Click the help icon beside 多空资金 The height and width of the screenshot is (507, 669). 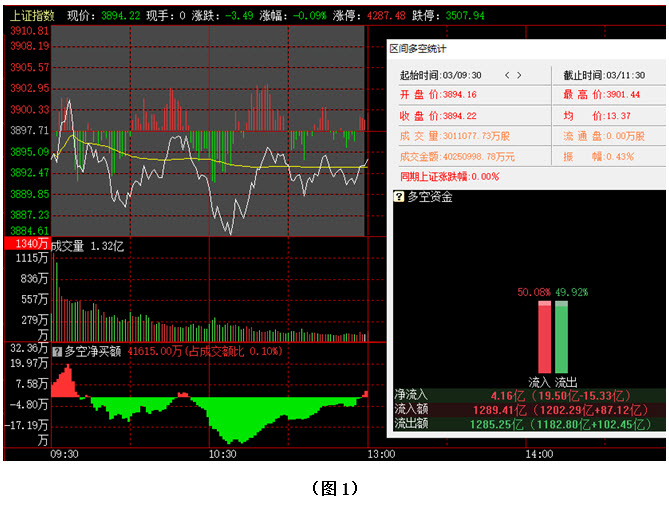tap(400, 197)
